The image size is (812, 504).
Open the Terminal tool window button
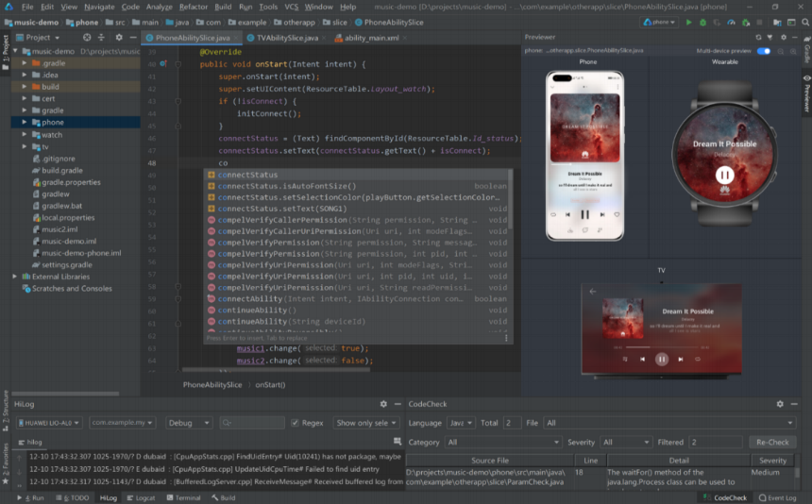click(182, 497)
